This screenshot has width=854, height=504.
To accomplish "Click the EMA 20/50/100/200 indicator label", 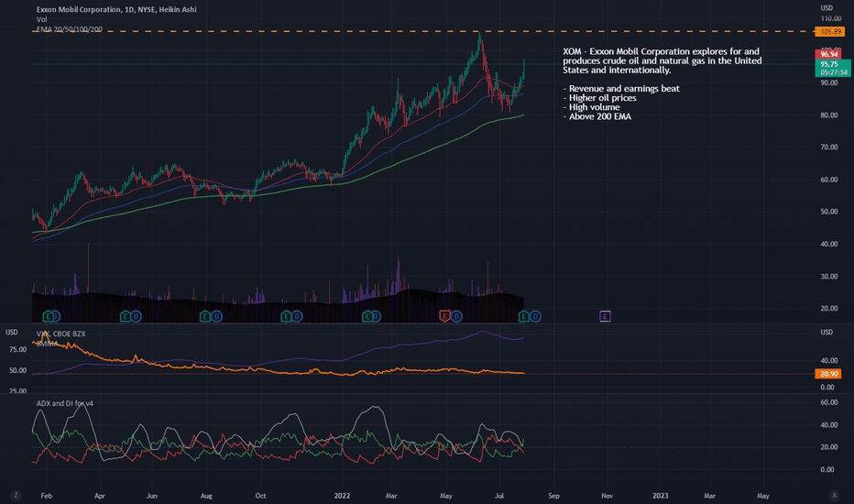I will (x=69, y=29).
